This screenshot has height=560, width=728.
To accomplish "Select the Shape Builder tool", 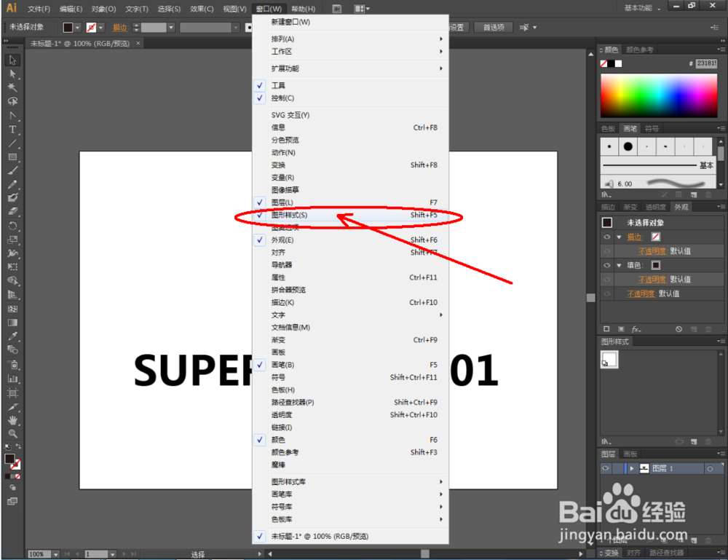I will click(12, 281).
